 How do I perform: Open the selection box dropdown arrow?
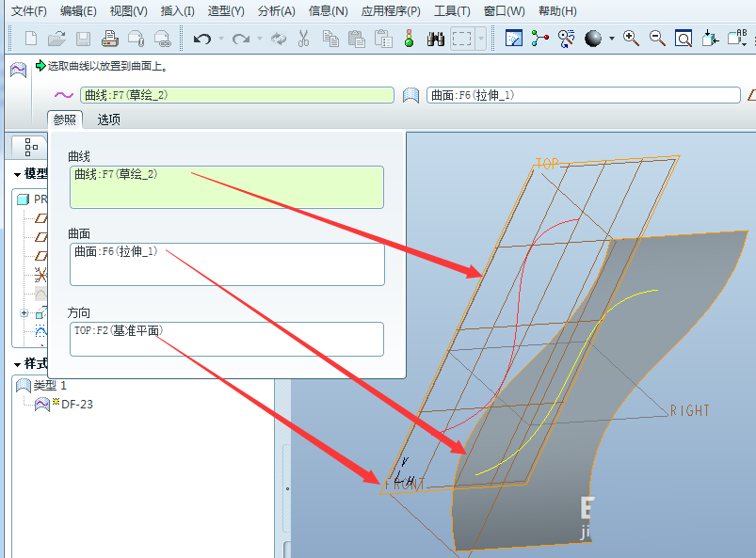481,39
